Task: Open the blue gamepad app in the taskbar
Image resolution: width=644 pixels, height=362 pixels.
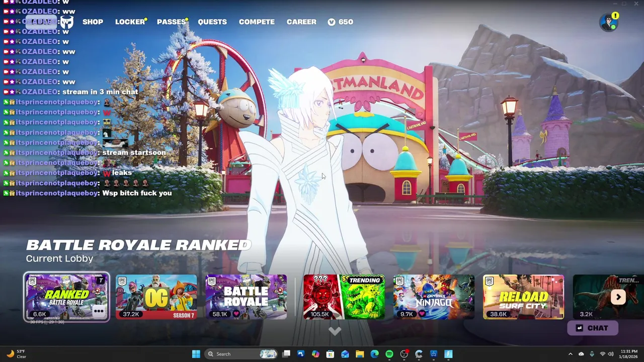Action: [433, 354]
